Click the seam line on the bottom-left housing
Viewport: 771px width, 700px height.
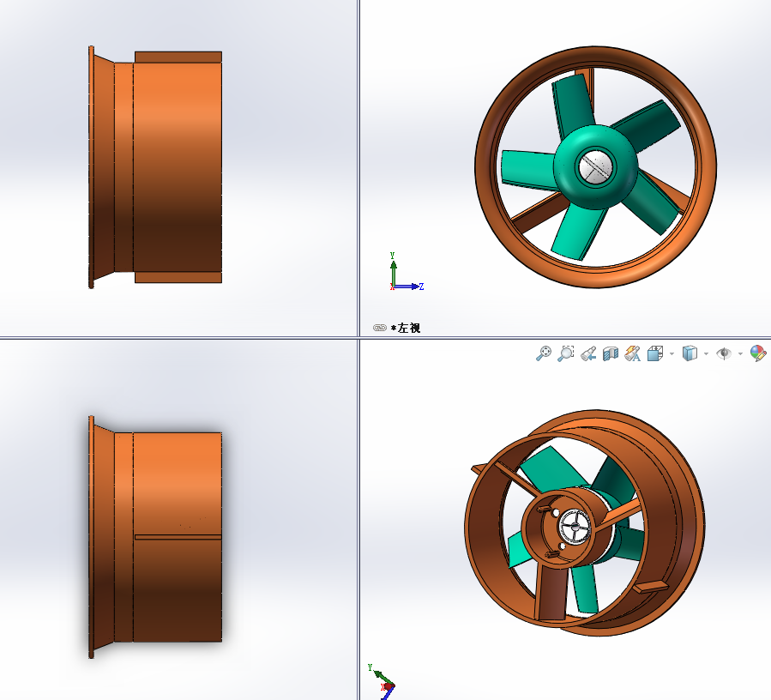coord(178,537)
